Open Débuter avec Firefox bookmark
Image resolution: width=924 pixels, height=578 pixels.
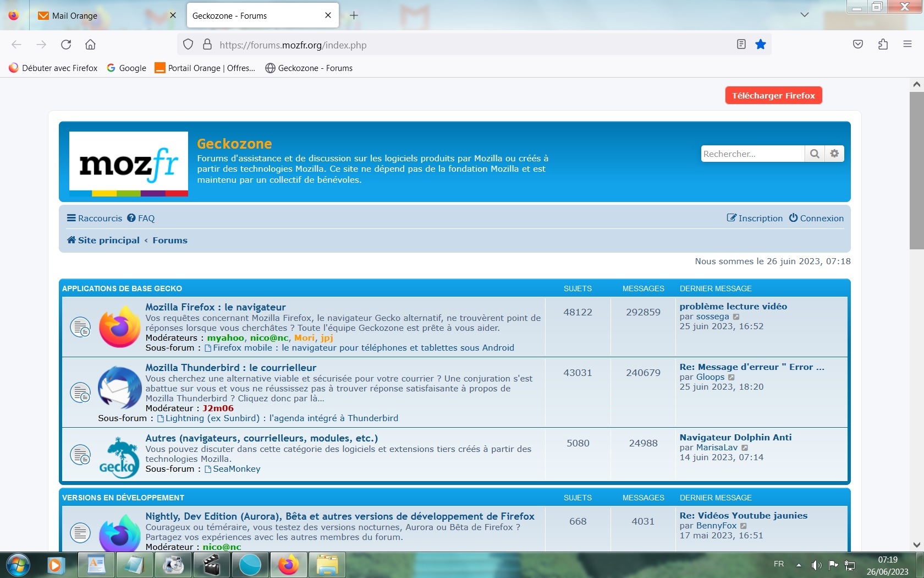tap(53, 68)
